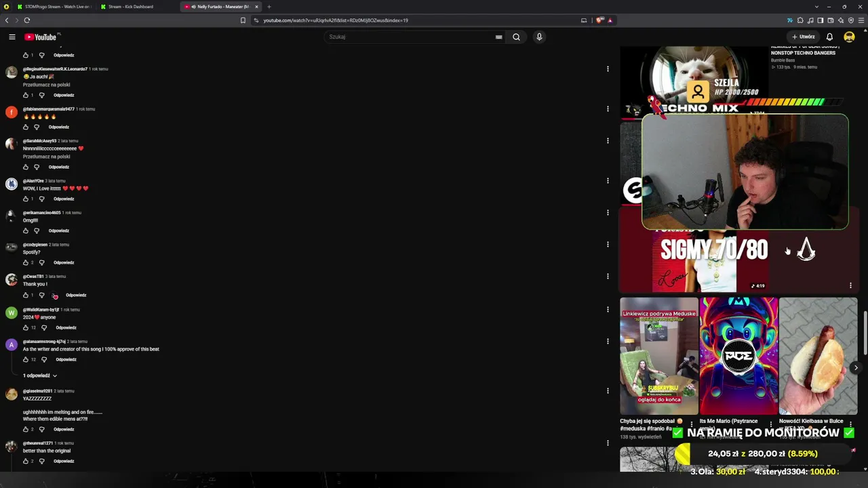Open options menu for 'Spotify?' comment
868x488 pixels.
click(x=608, y=245)
